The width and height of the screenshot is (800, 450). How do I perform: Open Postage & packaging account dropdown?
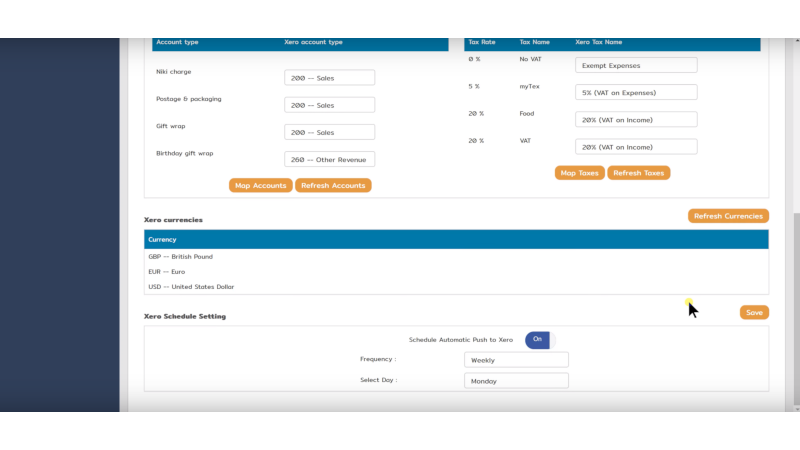point(329,105)
